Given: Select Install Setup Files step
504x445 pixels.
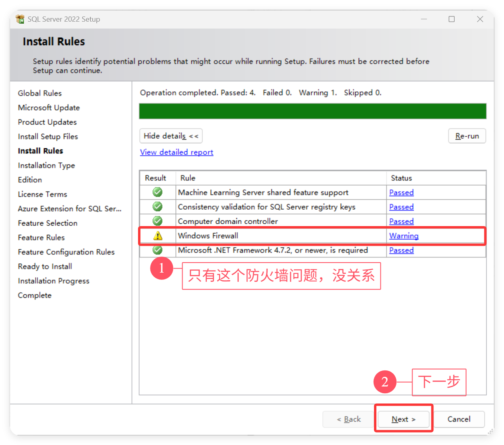Looking at the screenshot, I should (x=48, y=136).
